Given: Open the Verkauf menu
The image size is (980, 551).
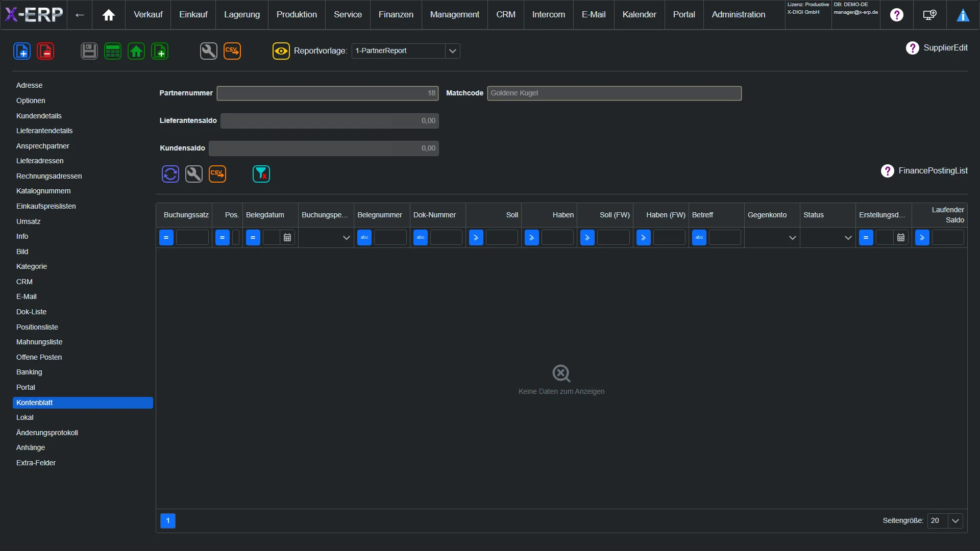Looking at the screenshot, I should (148, 15).
